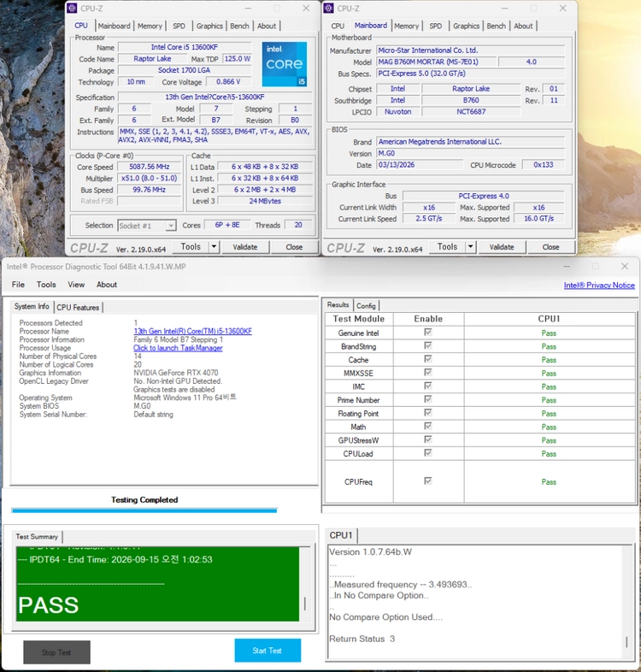
Task: Click the Multiplier x51.0 value field
Action: [x=150, y=179]
